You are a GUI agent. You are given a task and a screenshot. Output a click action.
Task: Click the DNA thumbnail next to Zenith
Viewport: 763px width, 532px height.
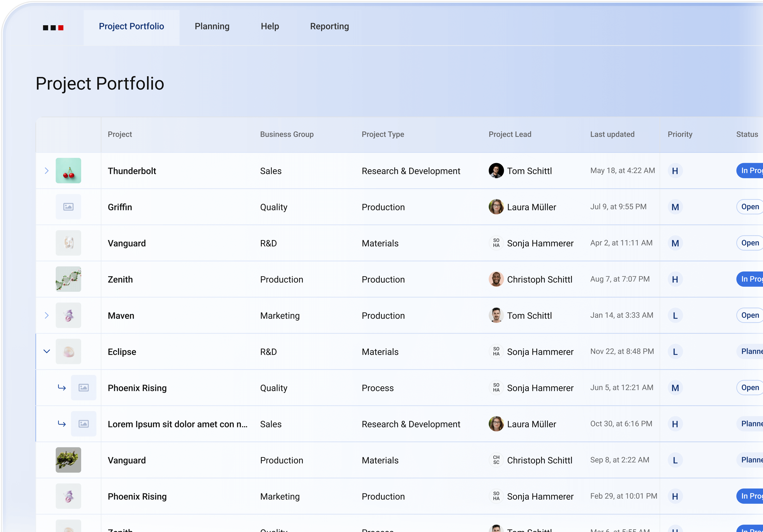click(x=68, y=279)
